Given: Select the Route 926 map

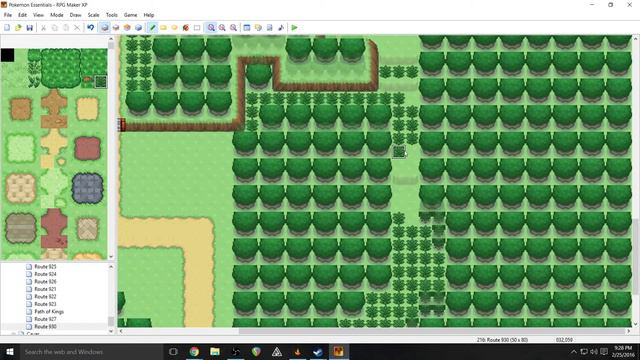Looking at the screenshot, I should [45, 282].
